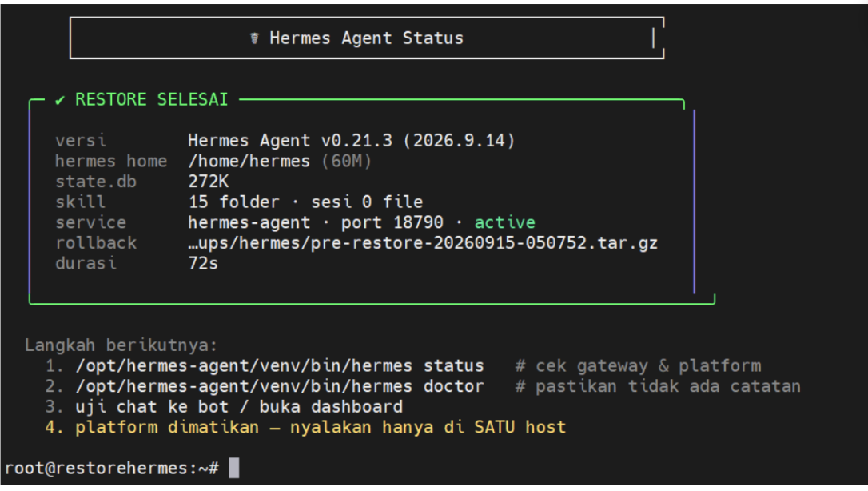
Task: Click 'Hermes Agent v0.21.3 (2026.9.14)' value
Action: click(x=352, y=141)
